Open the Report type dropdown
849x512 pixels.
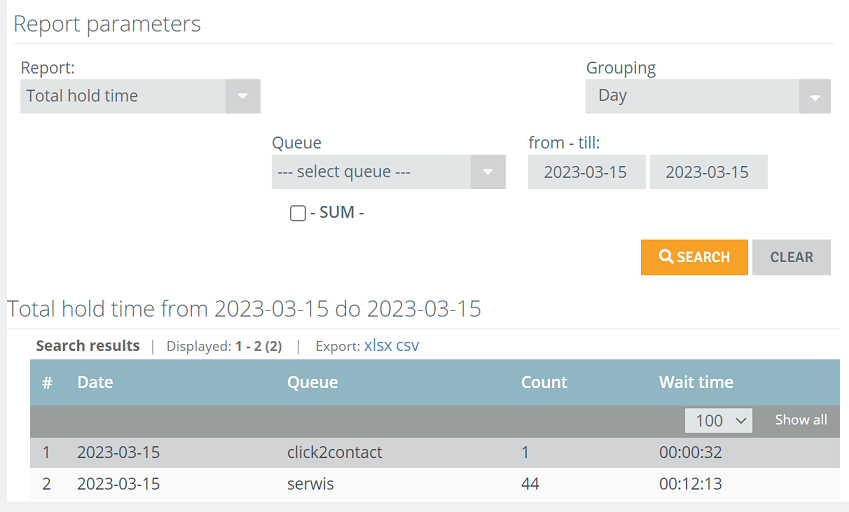[140, 96]
